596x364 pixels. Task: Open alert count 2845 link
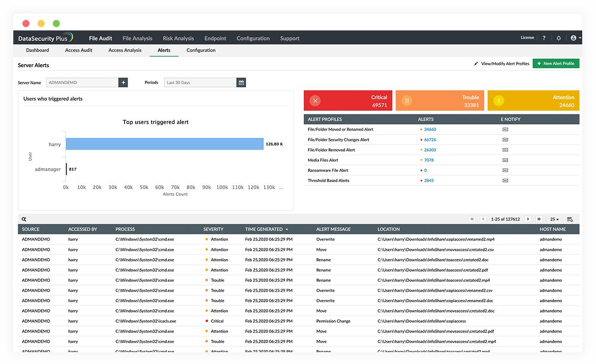point(429,181)
